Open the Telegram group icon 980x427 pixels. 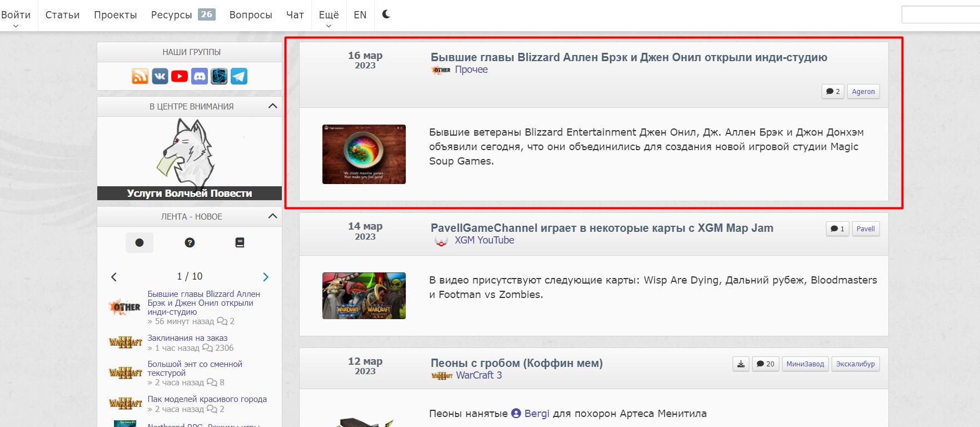[x=239, y=76]
